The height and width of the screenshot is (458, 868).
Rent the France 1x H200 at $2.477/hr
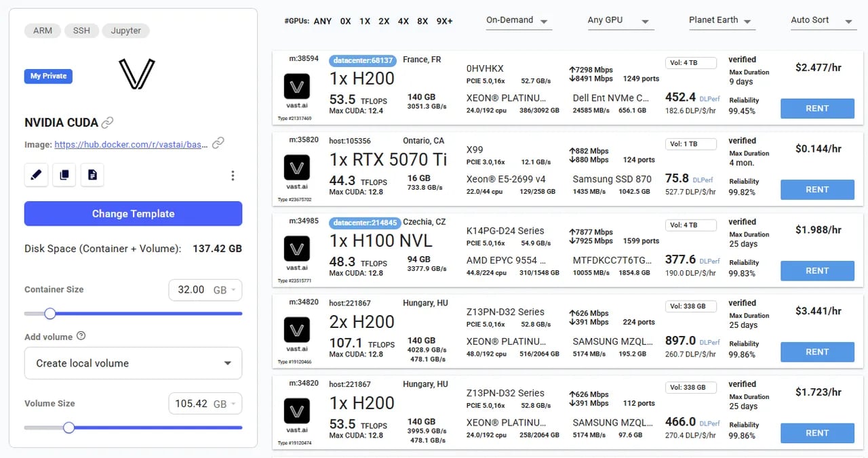point(817,108)
